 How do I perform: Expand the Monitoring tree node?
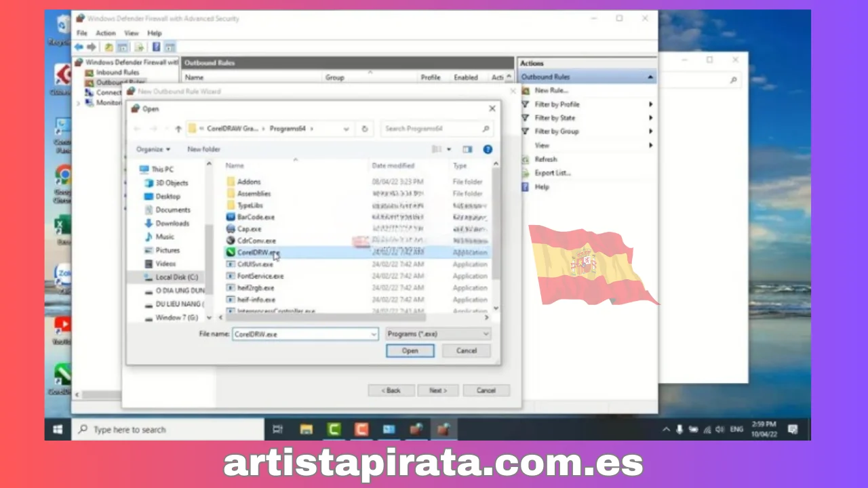tap(79, 103)
